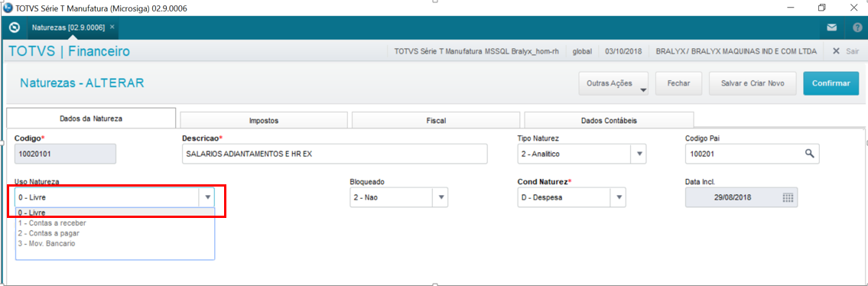The height and width of the screenshot is (286, 868).
Task: Expand the Cond Naturez dropdown arrow
Action: click(619, 197)
